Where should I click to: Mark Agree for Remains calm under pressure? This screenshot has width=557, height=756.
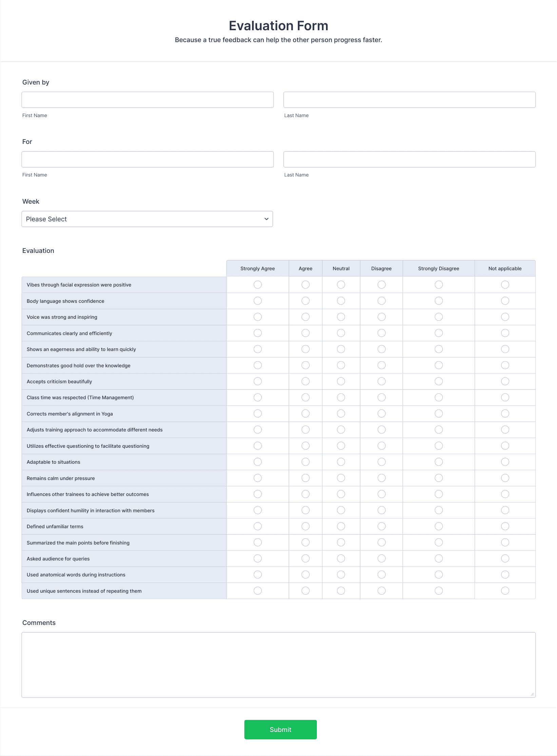coord(306,478)
